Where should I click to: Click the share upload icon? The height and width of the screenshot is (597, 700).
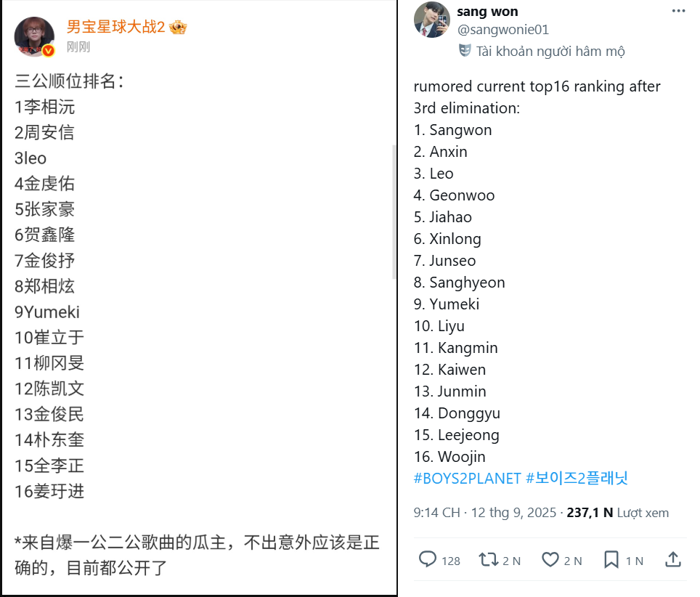pos(673,560)
